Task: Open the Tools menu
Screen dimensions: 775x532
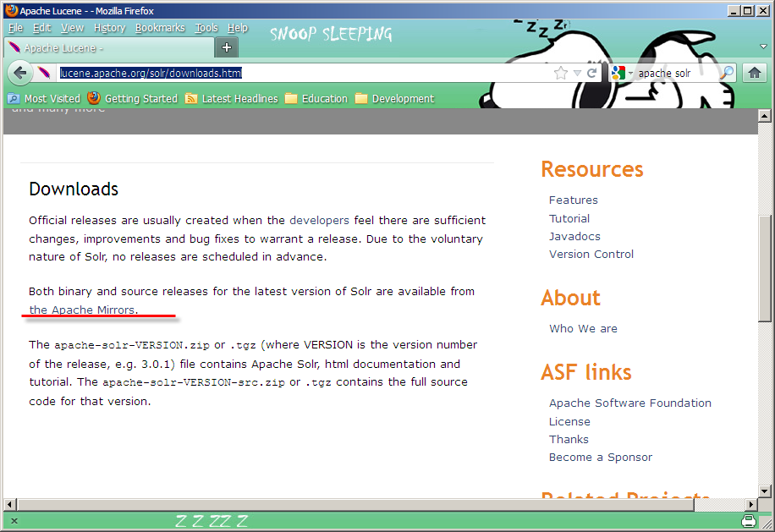Action: coord(206,28)
